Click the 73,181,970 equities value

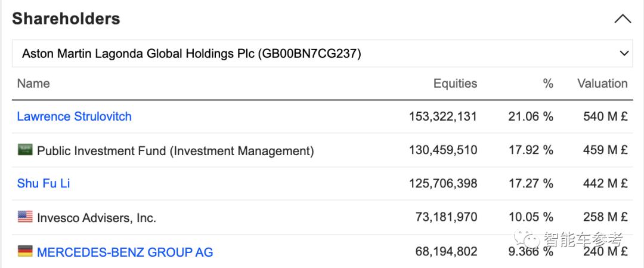click(x=446, y=217)
